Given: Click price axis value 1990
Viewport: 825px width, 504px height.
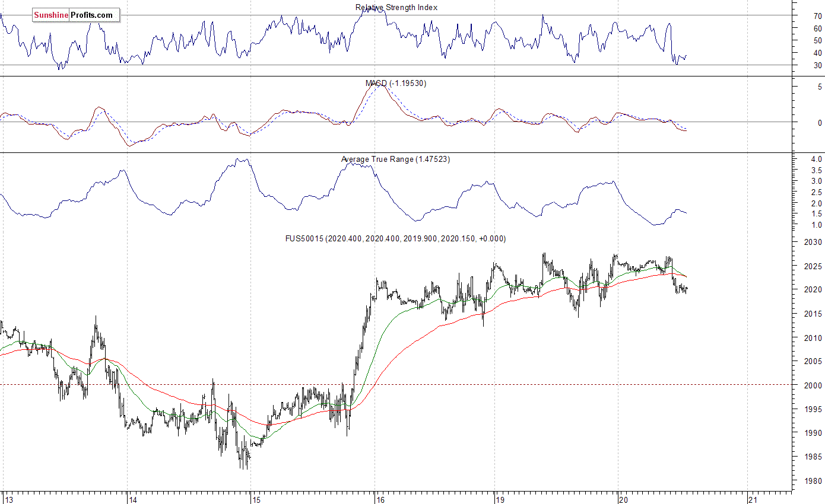Looking at the screenshot, I should [x=814, y=433].
